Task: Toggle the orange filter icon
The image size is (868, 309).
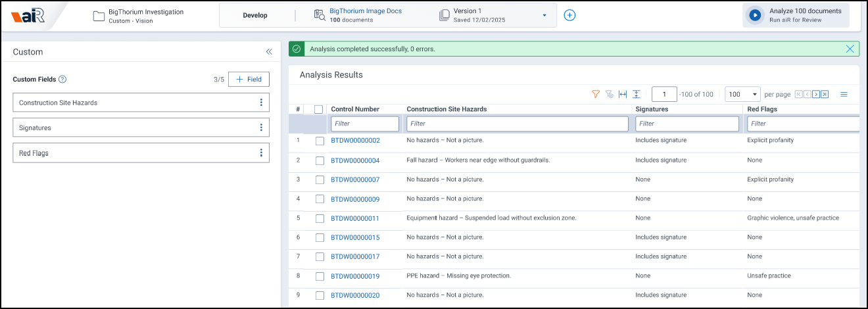Action: click(596, 95)
